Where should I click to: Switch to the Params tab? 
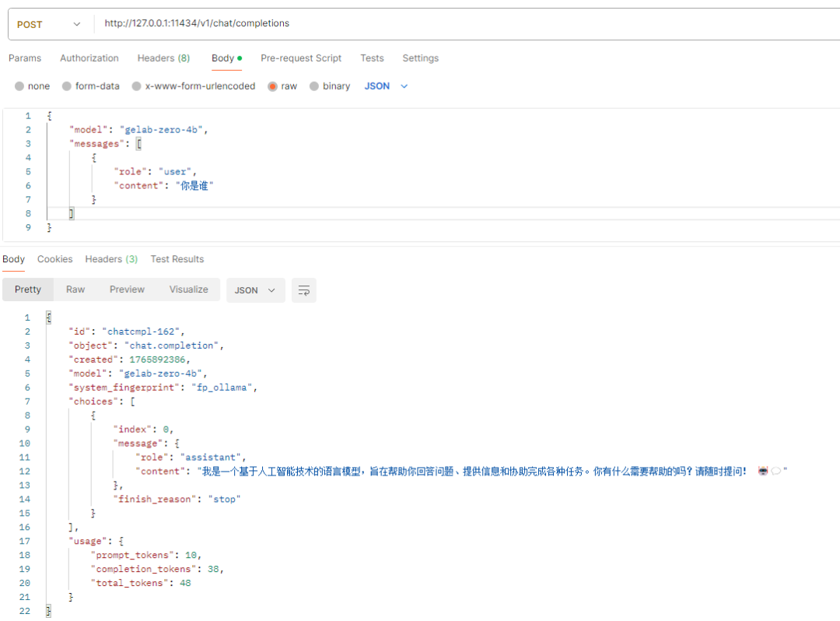[25, 58]
